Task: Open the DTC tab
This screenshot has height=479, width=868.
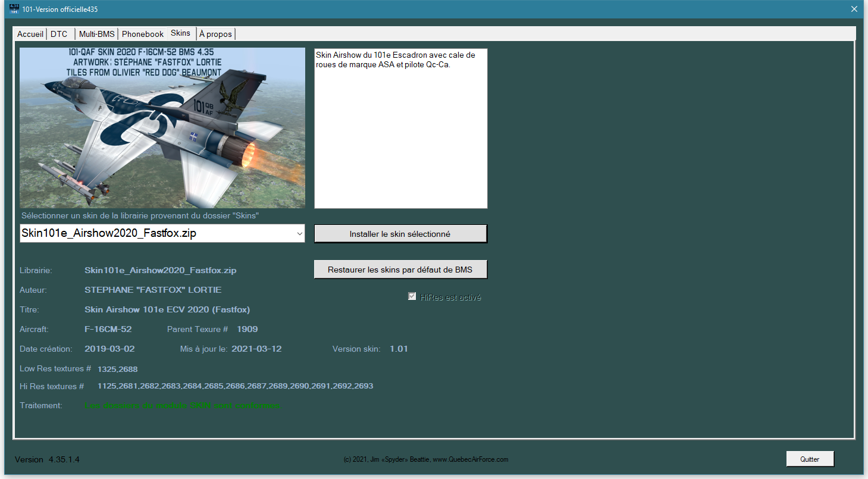Action: click(59, 34)
